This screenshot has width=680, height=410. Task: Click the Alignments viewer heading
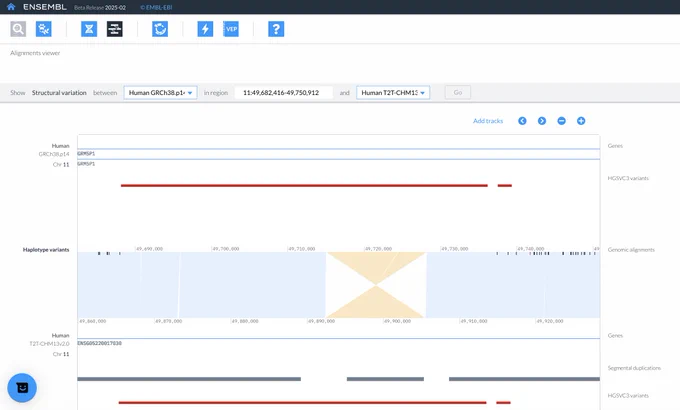point(35,53)
